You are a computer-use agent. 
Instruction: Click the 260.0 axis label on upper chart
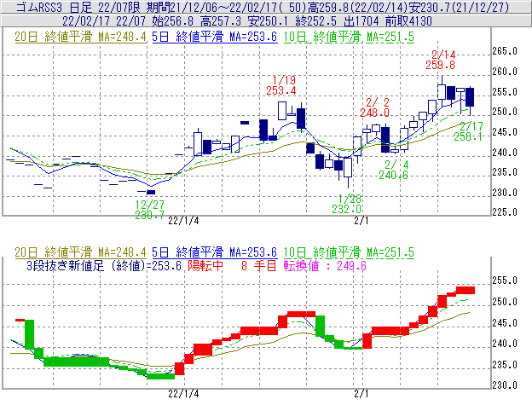(x=505, y=72)
